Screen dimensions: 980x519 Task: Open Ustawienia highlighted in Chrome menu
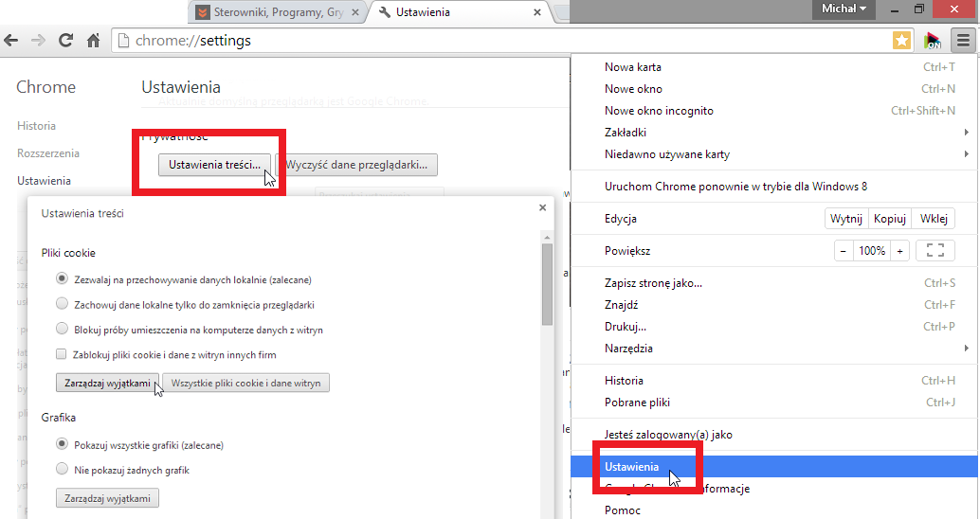775,467
